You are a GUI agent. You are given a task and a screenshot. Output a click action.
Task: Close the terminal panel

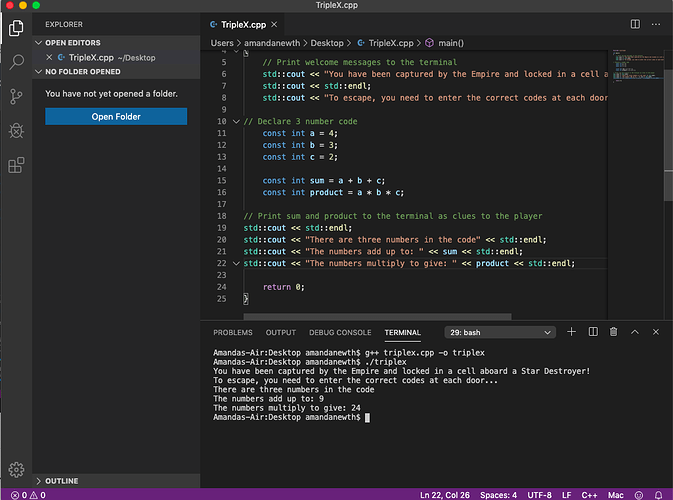pyautogui.click(x=656, y=332)
